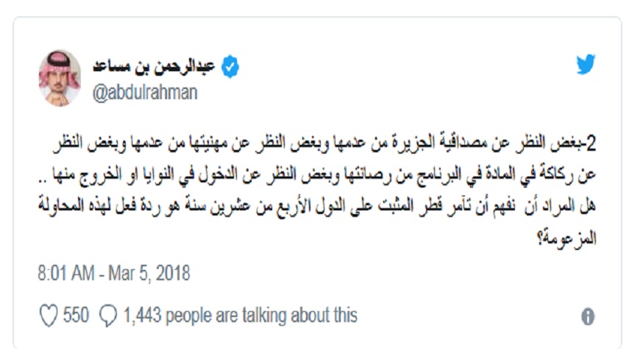Open the tweet info icon
Image resolution: width=629 pixels, height=364 pixels.
588,316
